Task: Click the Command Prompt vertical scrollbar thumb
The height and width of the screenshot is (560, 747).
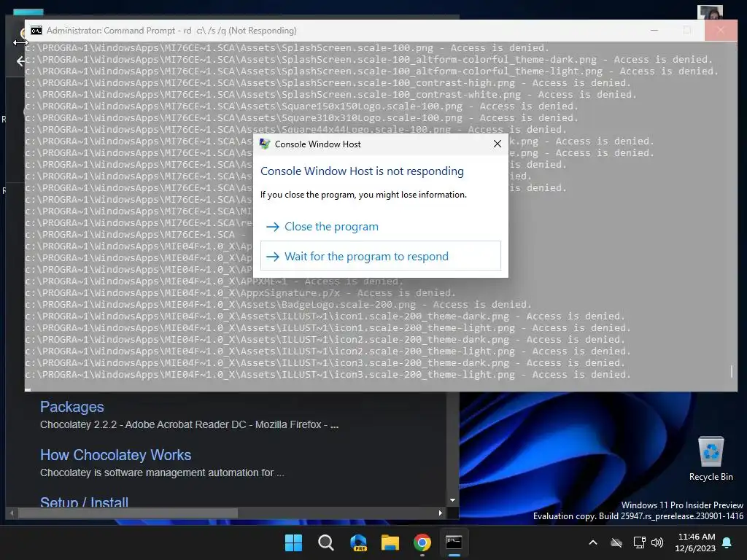Action: point(732,371)
